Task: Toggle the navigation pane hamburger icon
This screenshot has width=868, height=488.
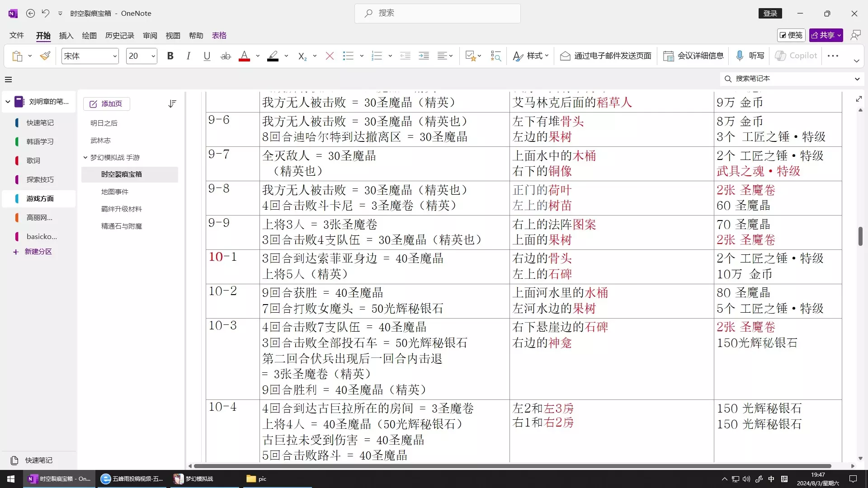Action: (8, 80)
